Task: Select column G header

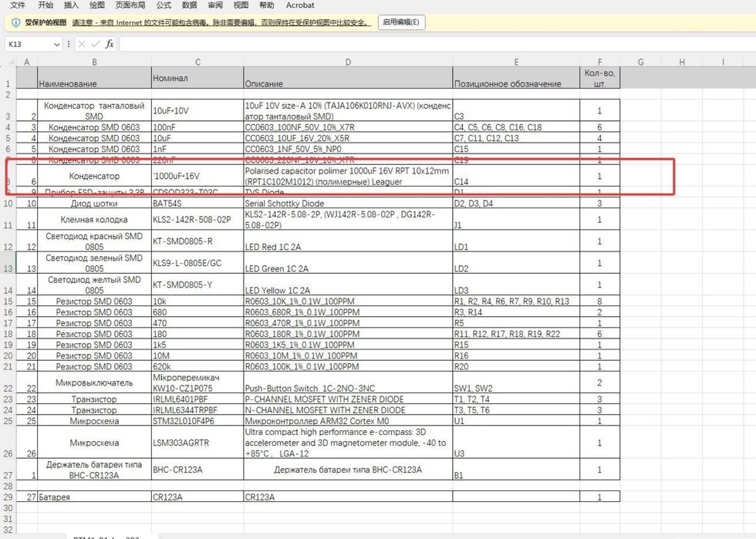Action: pyautogui.click(x=640, y=62)
